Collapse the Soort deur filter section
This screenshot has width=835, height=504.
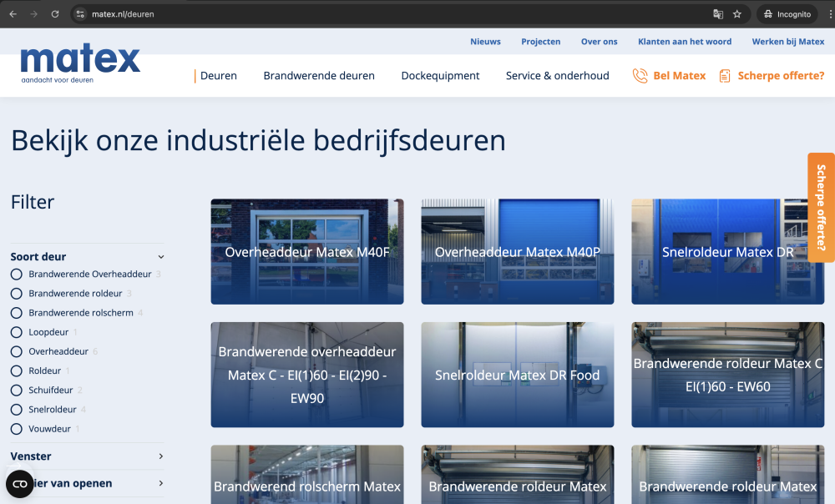tap(161, 257)
